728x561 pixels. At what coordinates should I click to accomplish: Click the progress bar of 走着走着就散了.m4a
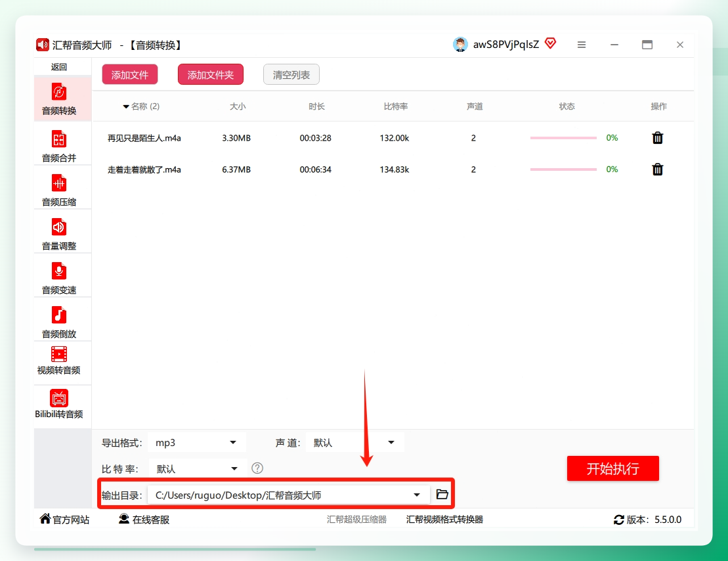[x=563, y=169]
